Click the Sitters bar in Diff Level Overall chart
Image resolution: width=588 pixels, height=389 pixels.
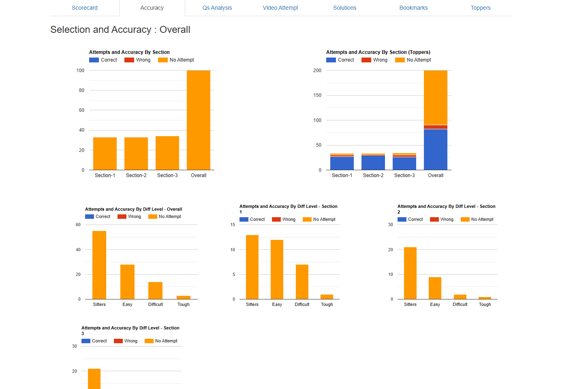99,265
